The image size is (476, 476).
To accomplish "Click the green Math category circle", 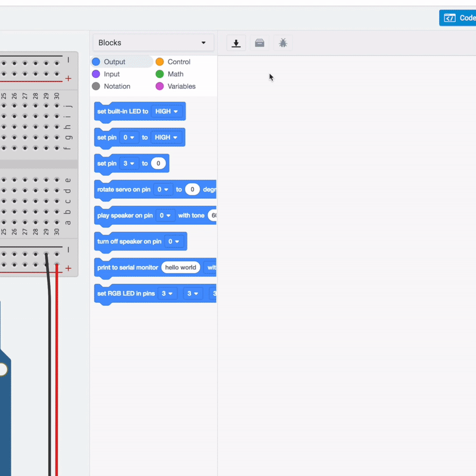I will click(x=159, y=74).
